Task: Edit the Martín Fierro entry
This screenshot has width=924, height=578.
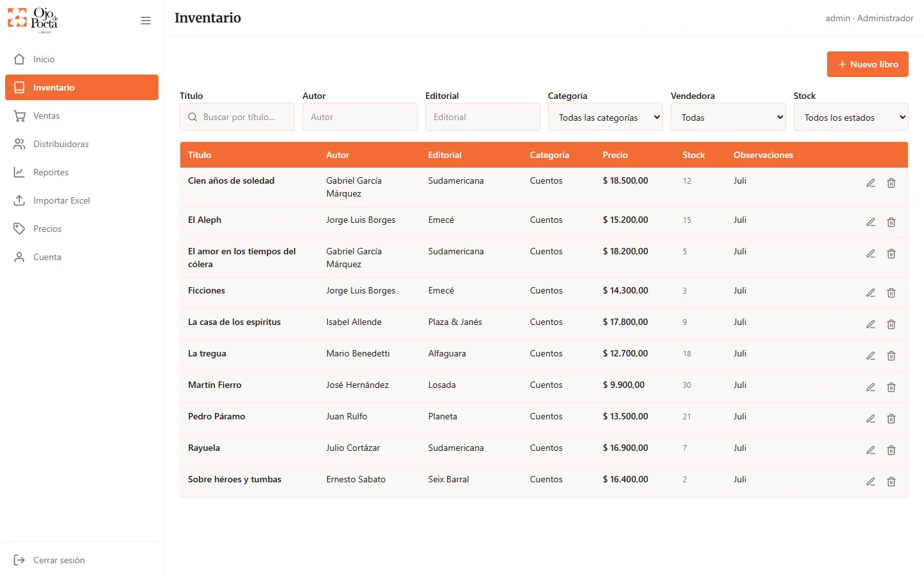Action: click(871, 387)
